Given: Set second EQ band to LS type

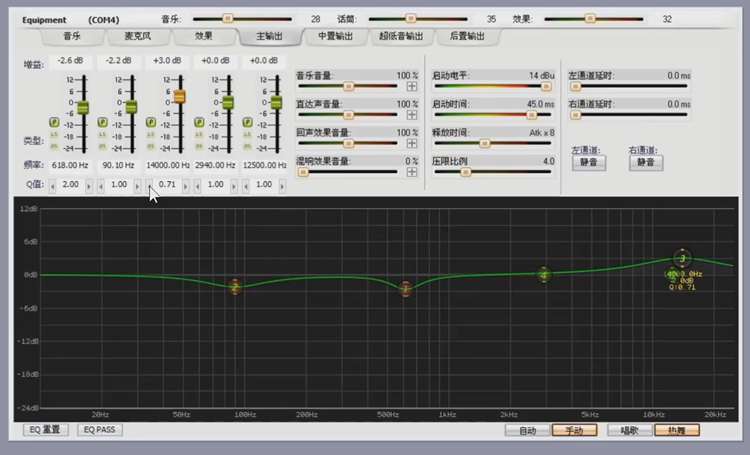Looking at the screenshot, I should (102, 133).
